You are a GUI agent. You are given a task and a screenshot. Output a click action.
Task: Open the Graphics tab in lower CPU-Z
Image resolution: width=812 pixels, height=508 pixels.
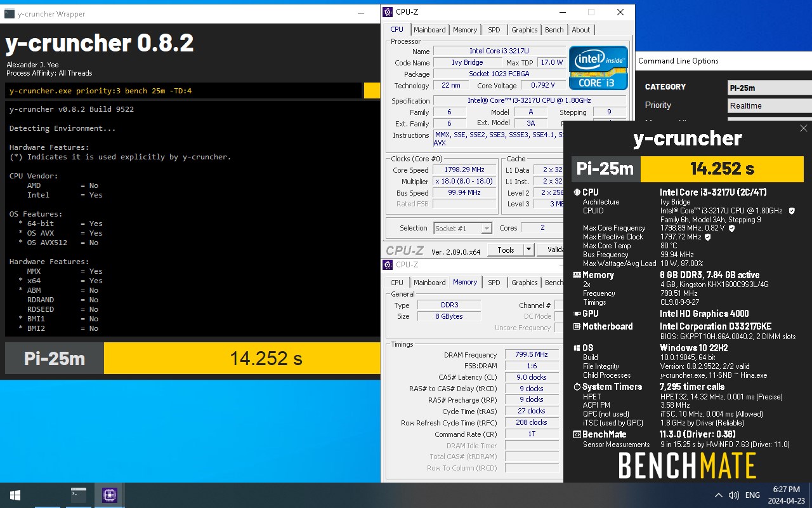pyautogui.click(x=525, y=283)
